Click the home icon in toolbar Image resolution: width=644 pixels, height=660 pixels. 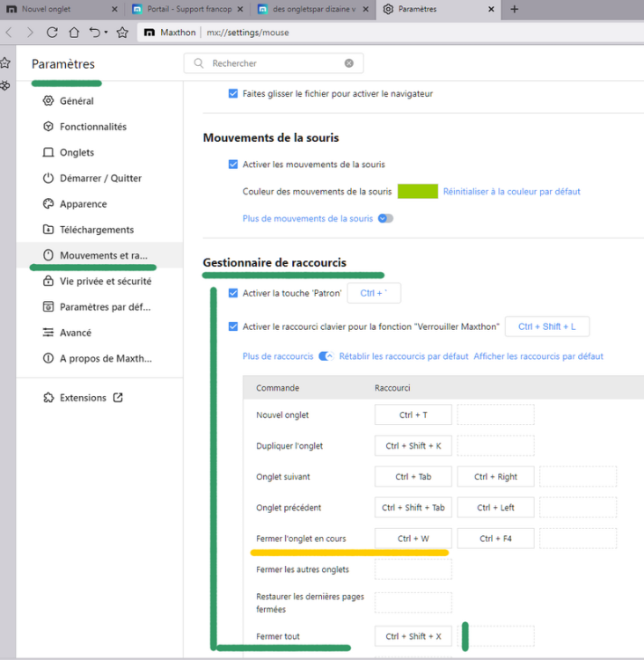(73, 33)
